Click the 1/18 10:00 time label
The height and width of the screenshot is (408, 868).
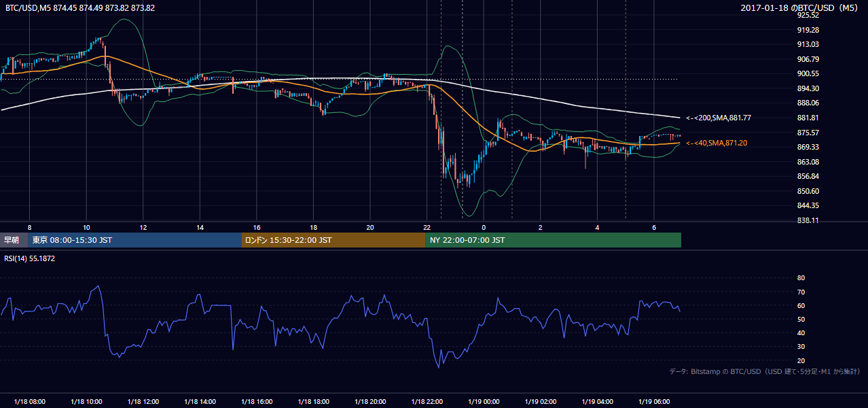(x=86, y=402)
